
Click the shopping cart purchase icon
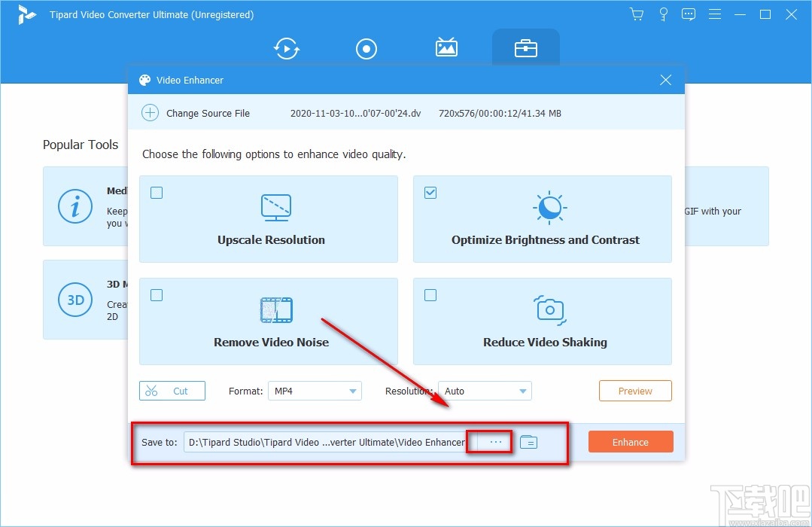[x=637, y=14]
